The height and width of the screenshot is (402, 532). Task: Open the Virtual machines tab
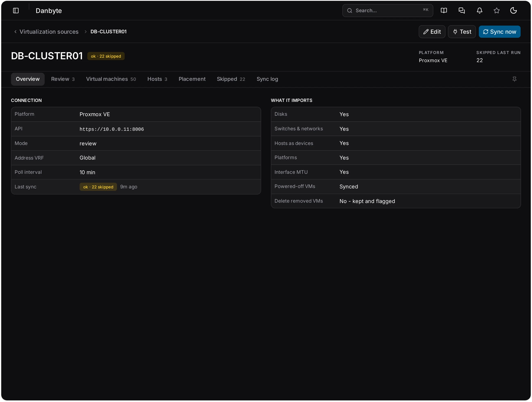111,79
